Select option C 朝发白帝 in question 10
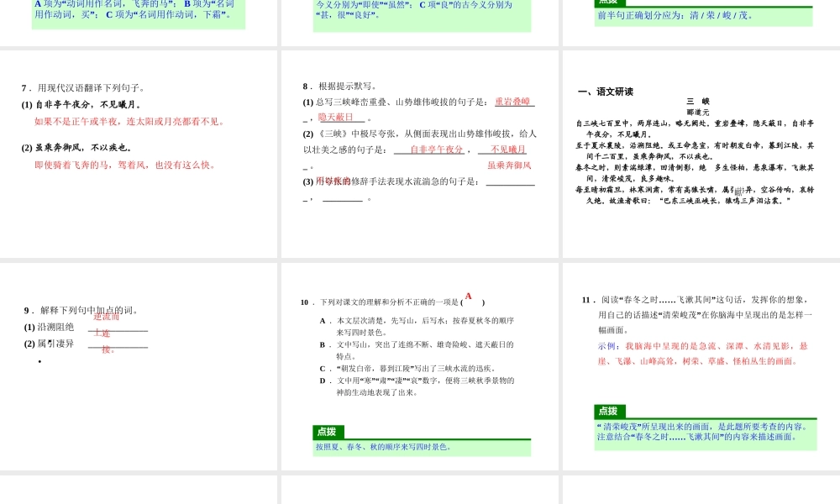 pos(407,369)
